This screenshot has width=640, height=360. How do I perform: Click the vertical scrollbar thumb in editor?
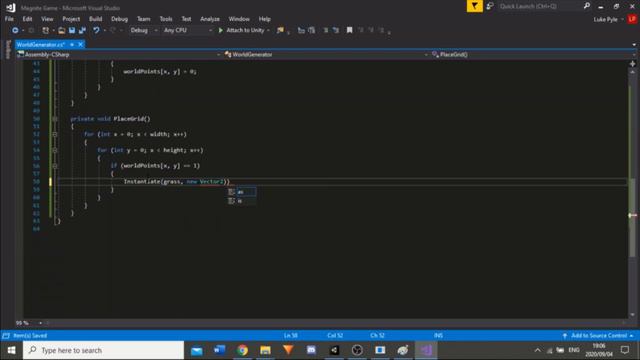click(x=632, y=218)
